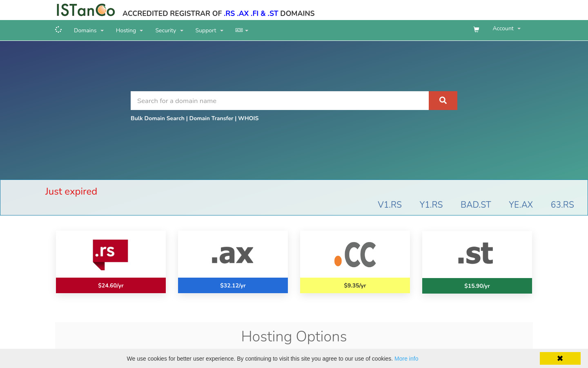Expand the Support menu
The width and height of the screenshot is (588, 368).
tap(209, 30)
